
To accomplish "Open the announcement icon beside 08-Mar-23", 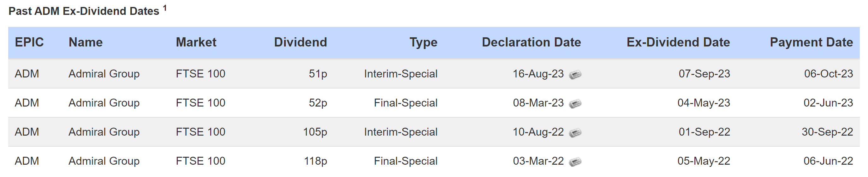I will [x=575, y=103].
